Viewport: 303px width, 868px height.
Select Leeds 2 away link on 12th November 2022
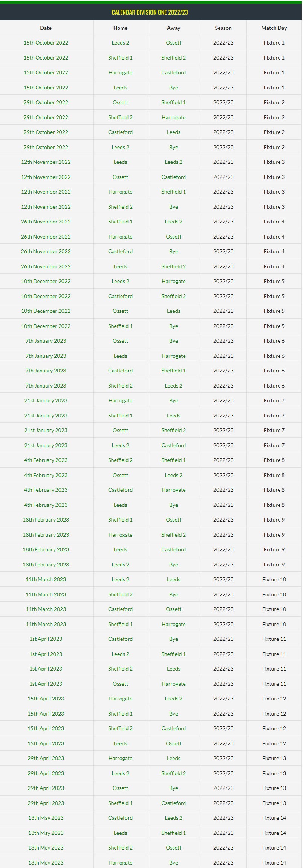click(173, 162)
